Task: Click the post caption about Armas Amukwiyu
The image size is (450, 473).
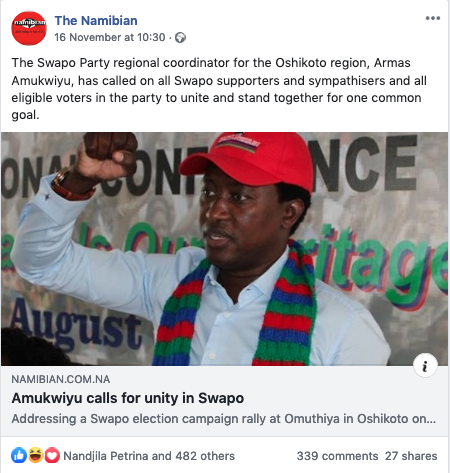Action: click(x=219, y=89)
